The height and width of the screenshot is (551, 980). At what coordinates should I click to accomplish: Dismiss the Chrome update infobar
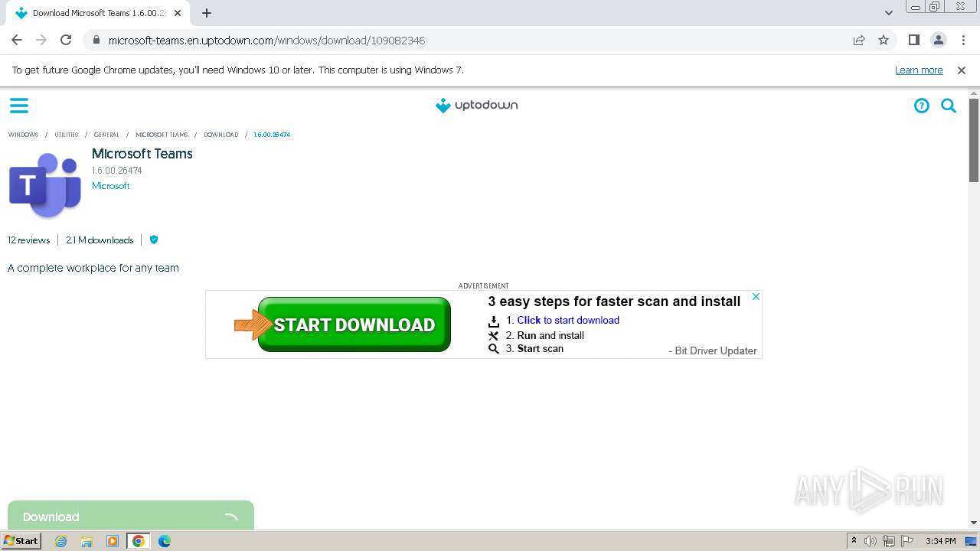pos(962,70)
